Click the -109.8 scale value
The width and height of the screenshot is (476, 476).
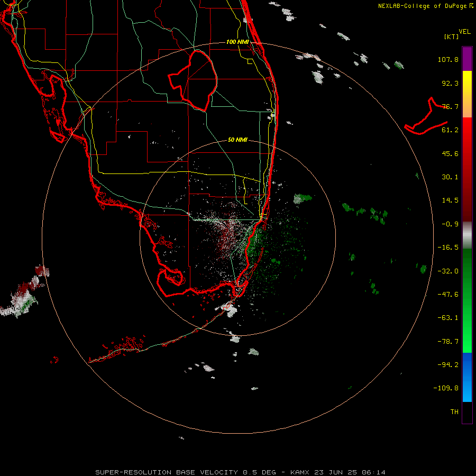coord(446,388)
